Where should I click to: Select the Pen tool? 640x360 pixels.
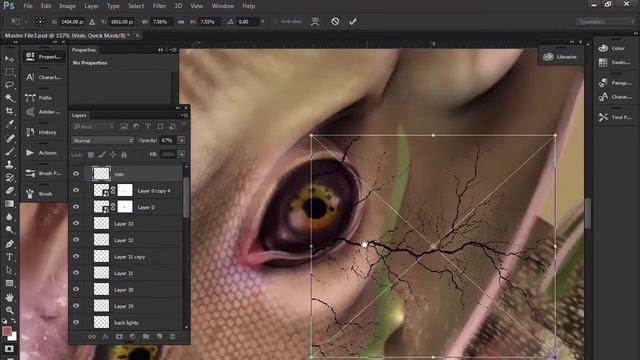(9, 244)
